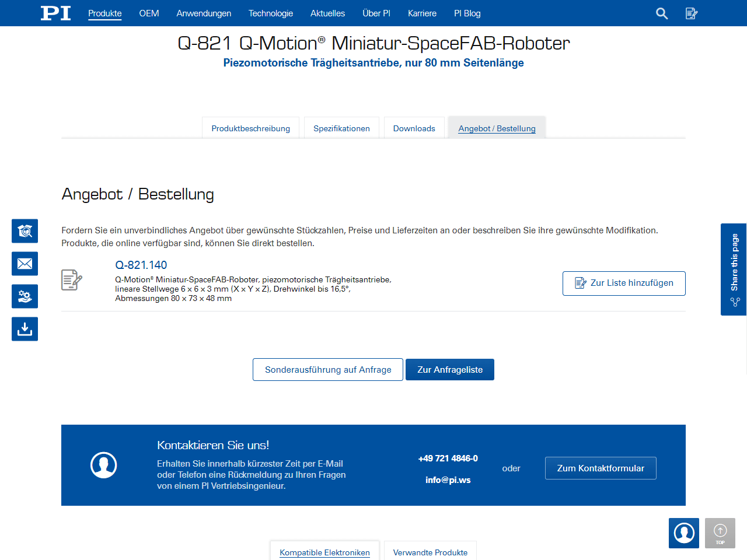Click the info@pi.ws email link
The image size is (747, 560).
click(x=448, y=480)
